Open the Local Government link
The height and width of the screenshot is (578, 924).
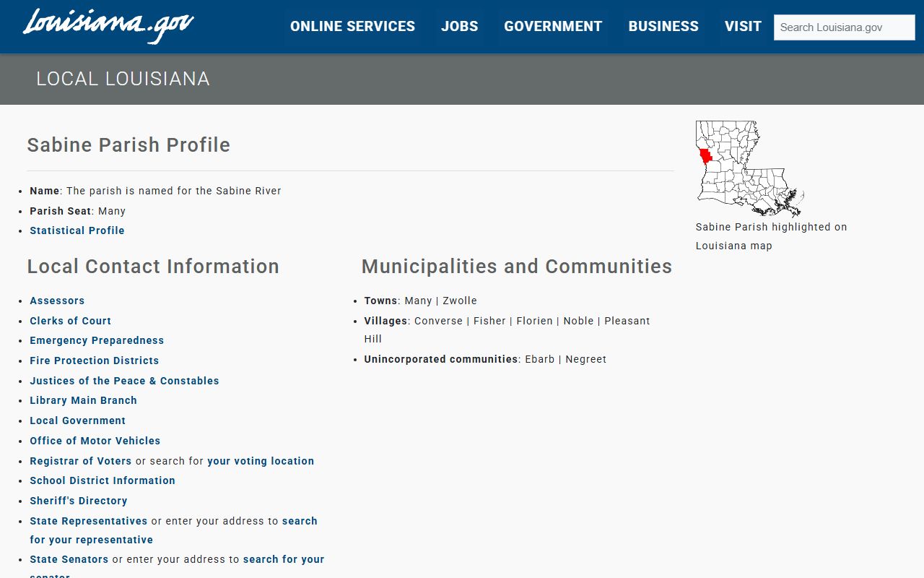[77, 420]
